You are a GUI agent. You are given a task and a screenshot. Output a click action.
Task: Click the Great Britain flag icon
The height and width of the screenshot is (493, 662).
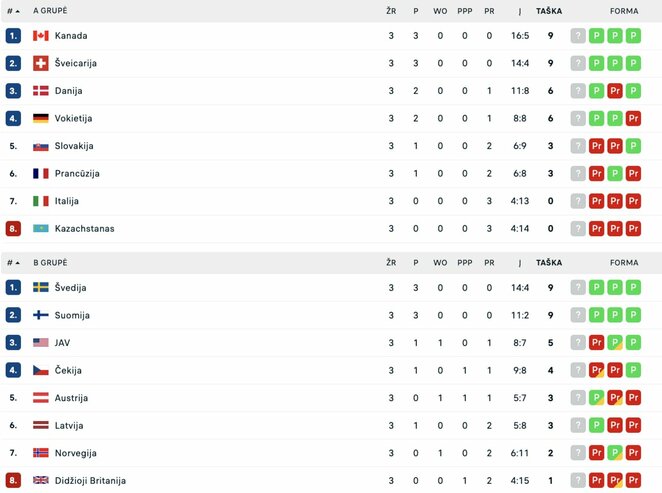(40, 481)
